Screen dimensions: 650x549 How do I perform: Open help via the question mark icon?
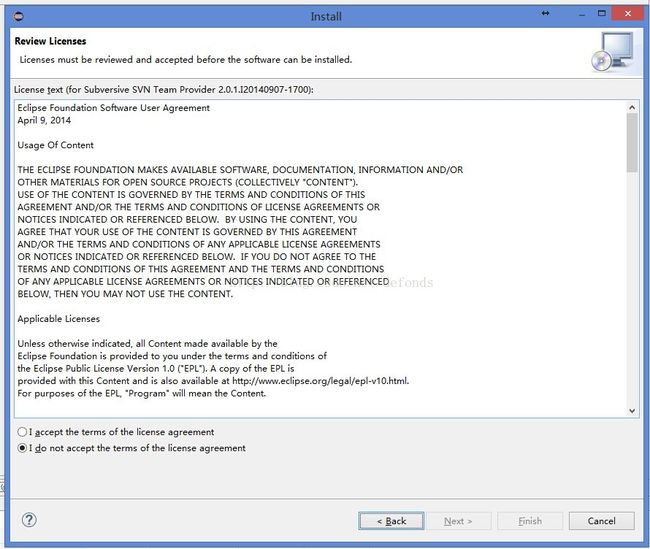[29, 520]
